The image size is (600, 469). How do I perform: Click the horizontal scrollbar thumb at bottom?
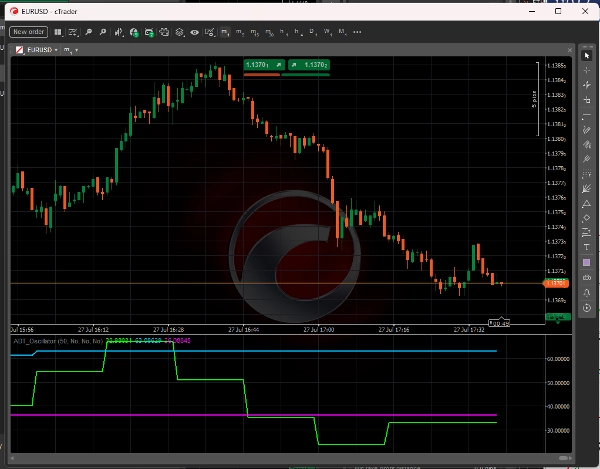pyautogui.click(x=564, y=458)
